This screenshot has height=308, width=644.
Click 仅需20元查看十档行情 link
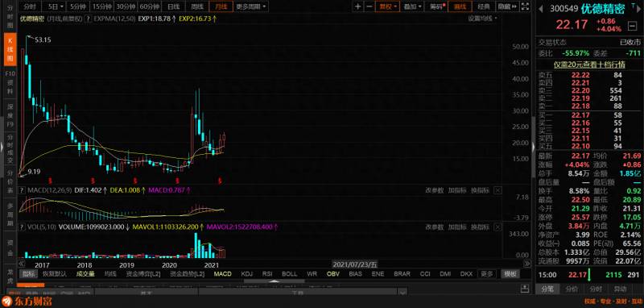589,65
